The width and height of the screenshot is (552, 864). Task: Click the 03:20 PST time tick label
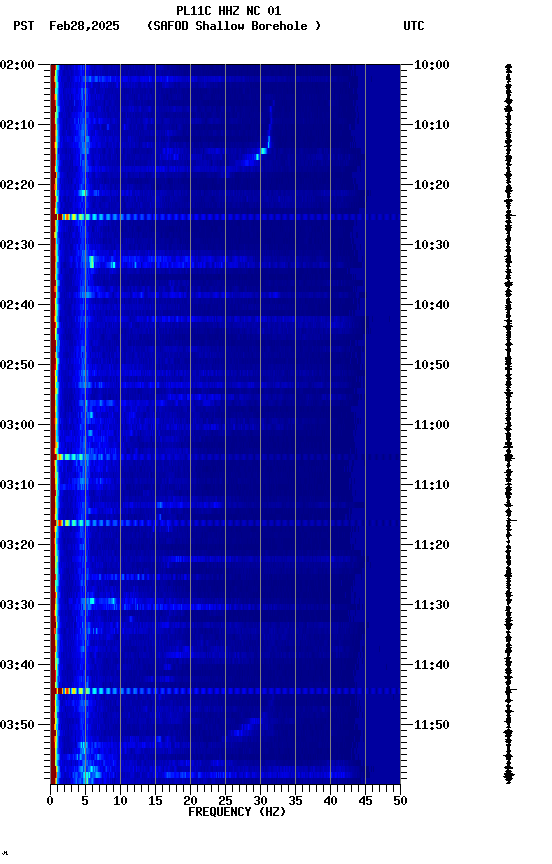pyautogui.click(x=17, y=545)
